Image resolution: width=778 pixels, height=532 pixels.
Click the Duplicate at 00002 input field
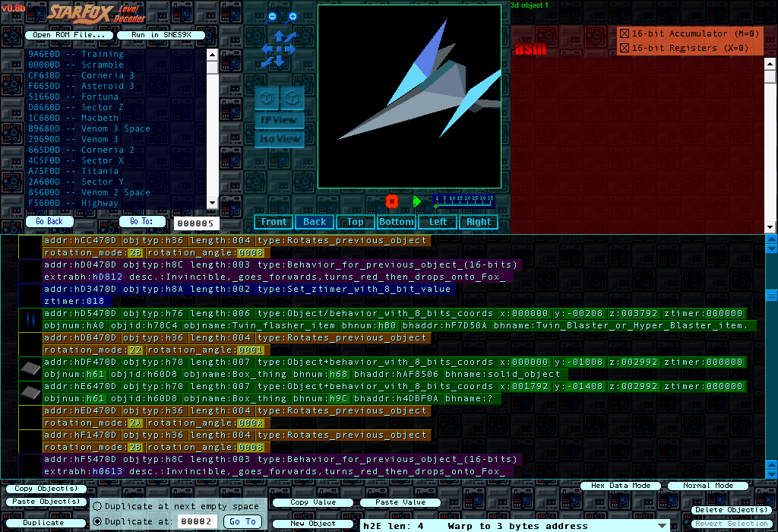[197, 521]
